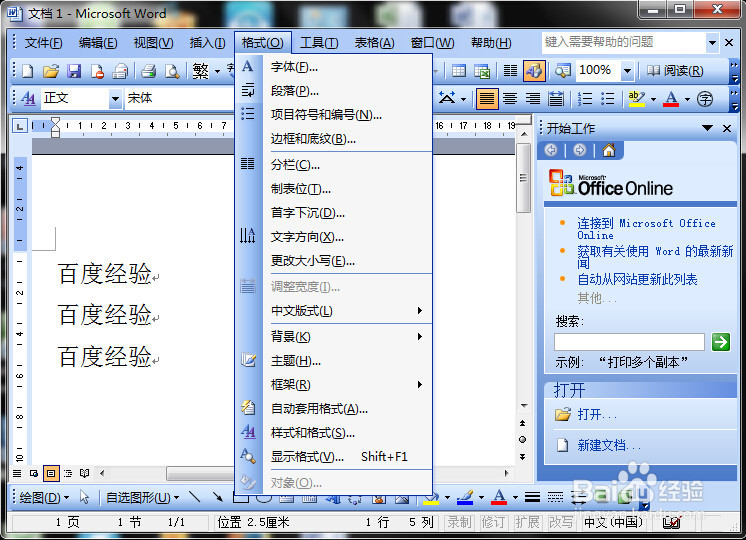Click the task pane Forward arrow

click(579, 150)
